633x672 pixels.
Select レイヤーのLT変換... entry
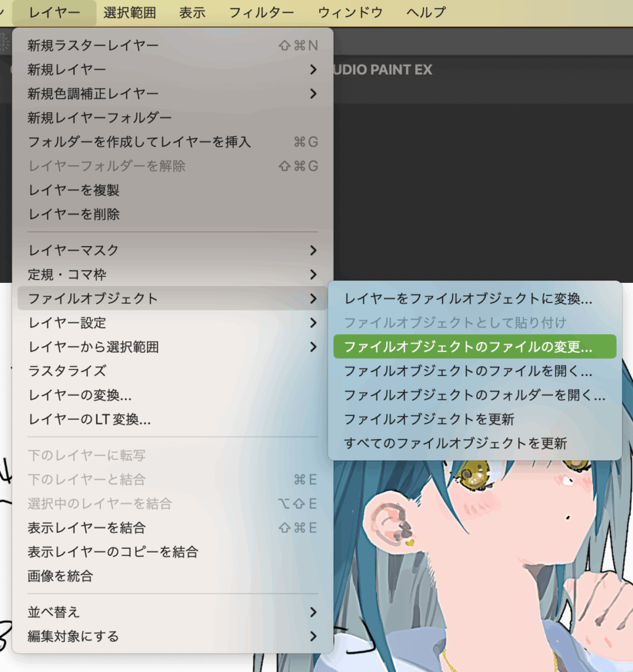[173, 419]
